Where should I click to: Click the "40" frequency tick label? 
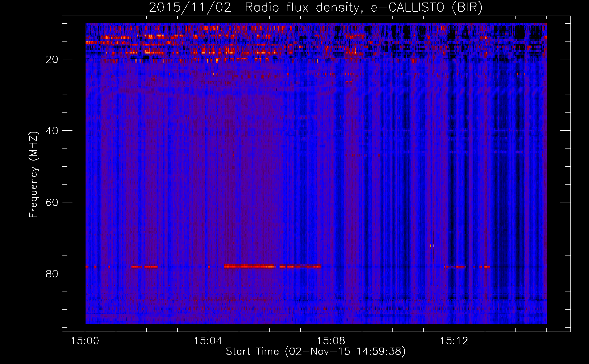[x=52, y=131]
